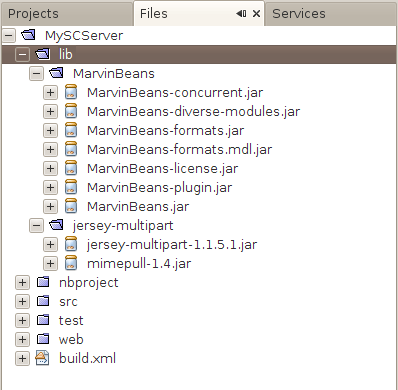Select MarvinBeans-formats.jar file name

[165, 131]
